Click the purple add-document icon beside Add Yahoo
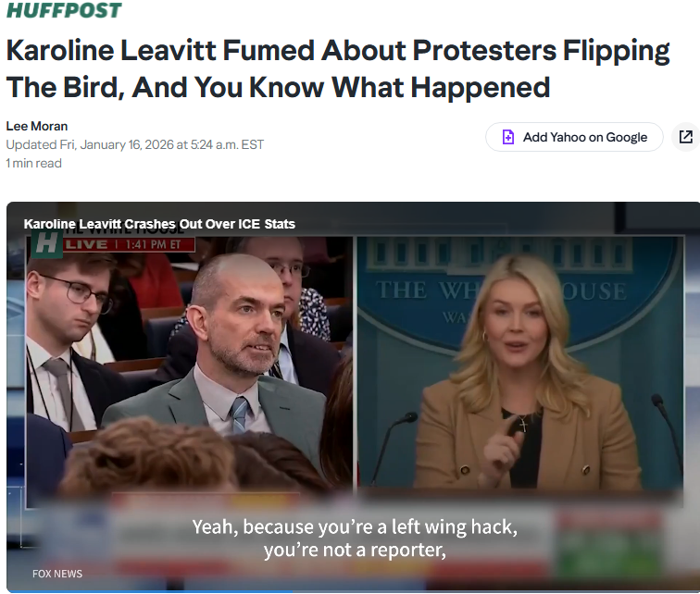The width and height of the screenshot is (700, 594). [508, 137]
